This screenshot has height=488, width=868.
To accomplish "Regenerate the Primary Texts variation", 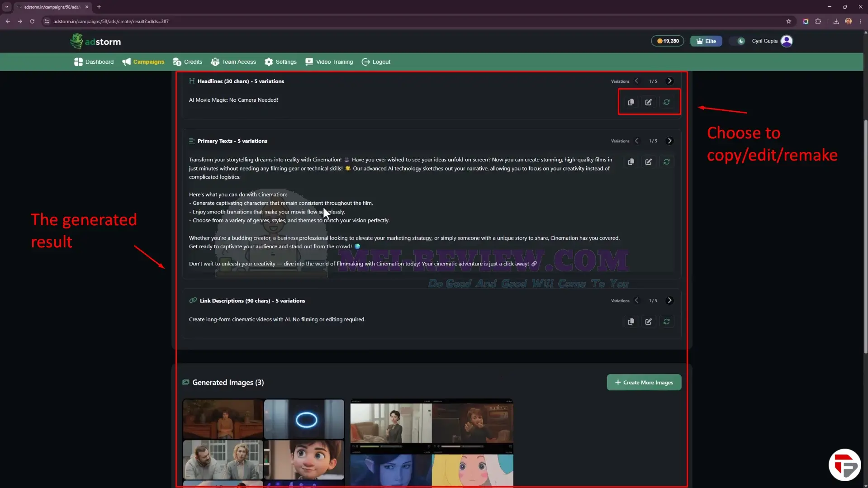I will point(667,162).
